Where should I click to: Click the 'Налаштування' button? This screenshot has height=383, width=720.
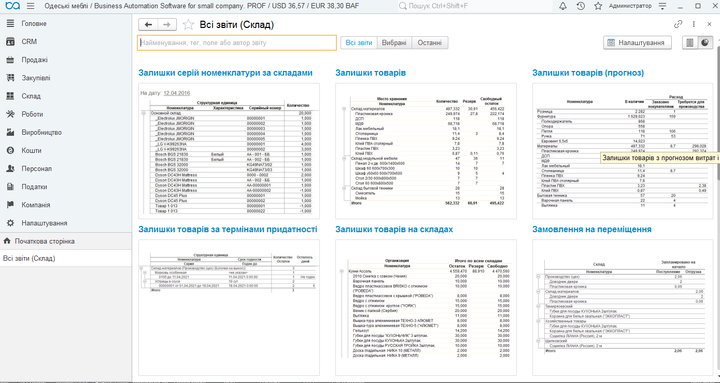click(637, 43)
